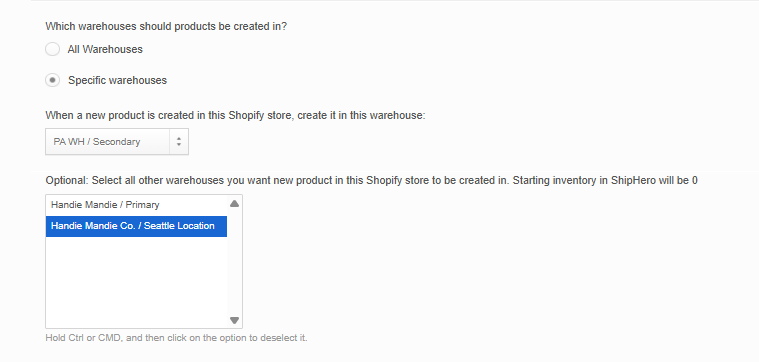Click the "Which warehouses should products be created in?" heading

tap(166, 27)
